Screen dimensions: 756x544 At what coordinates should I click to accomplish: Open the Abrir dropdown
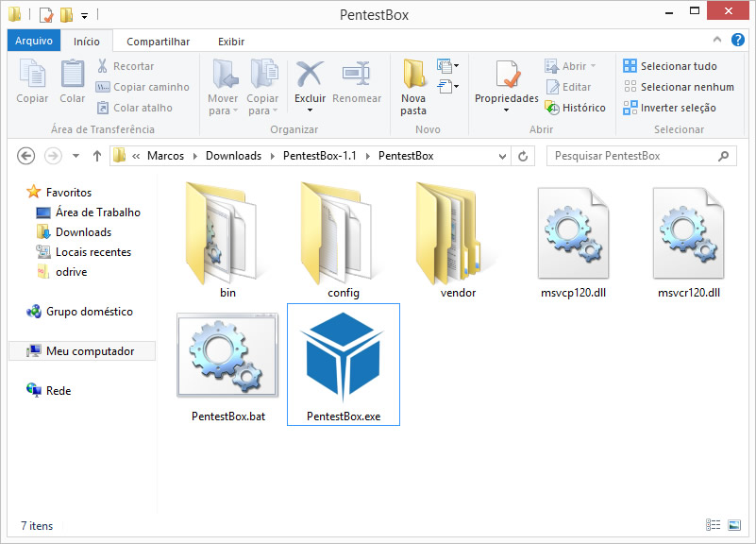click(593, 66)
